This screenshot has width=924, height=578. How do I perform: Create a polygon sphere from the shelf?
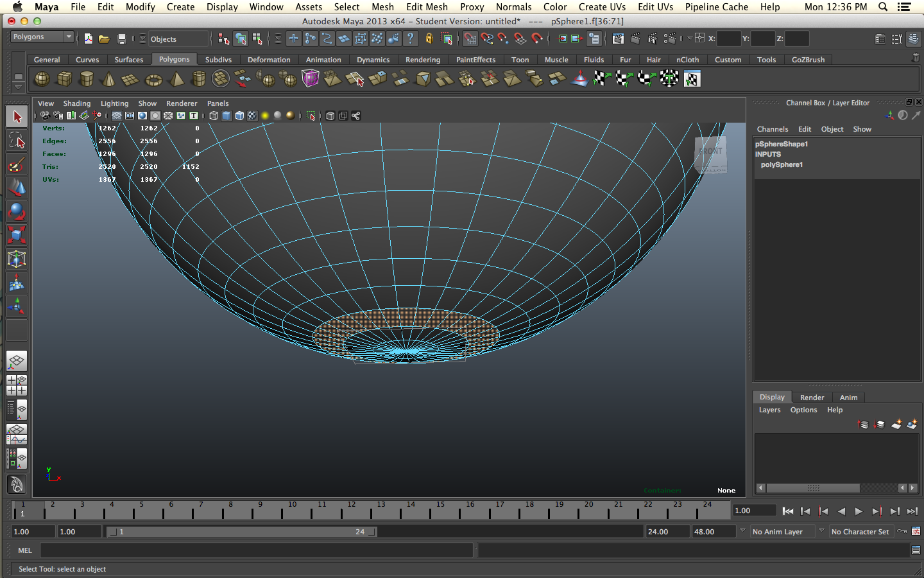click(x=42, y=79)
